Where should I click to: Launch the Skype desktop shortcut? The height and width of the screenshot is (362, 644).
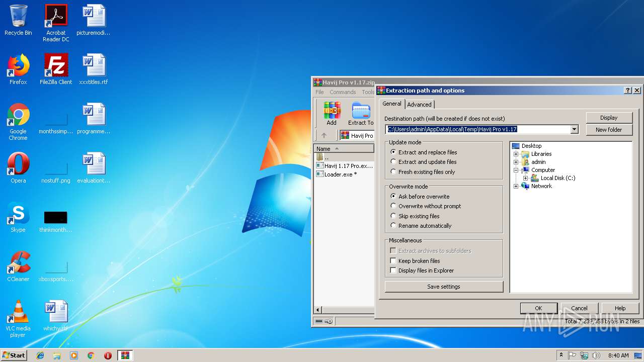[x=18, y=217]
